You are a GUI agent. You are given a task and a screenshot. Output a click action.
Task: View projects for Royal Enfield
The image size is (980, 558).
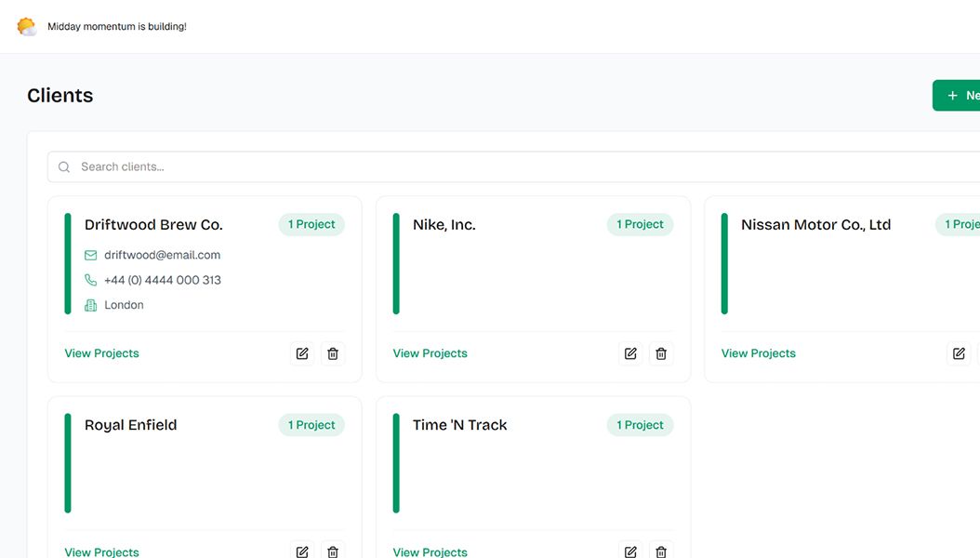click(x=102, y=551)
